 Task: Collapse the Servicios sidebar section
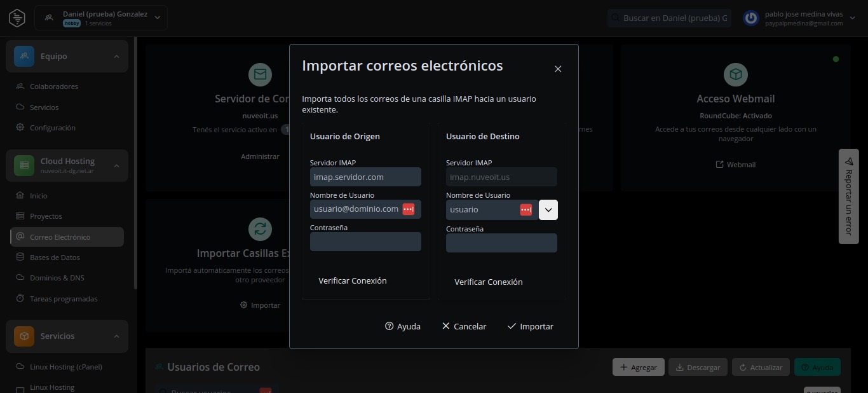click(x=116, y=336)
